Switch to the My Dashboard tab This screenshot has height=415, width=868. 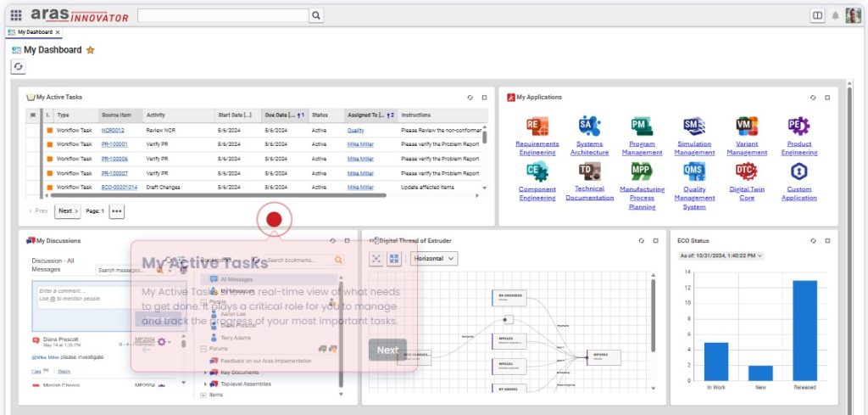[x=34, y=32]
